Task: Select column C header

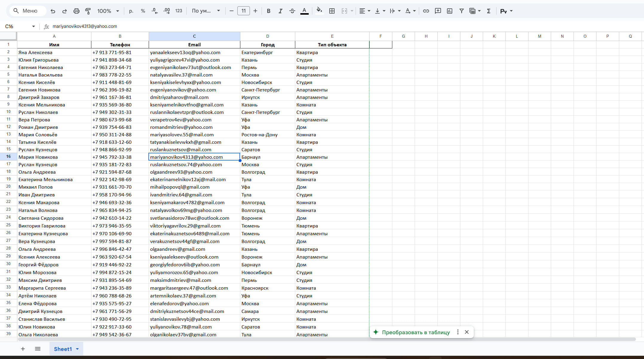Action: pyautogui.click(x=194, y=36)
